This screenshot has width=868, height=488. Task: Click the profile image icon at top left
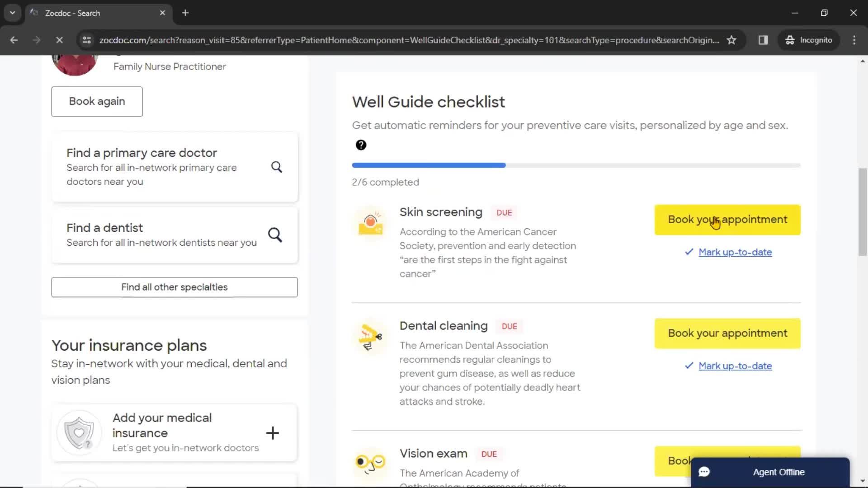click(x=75, y=62)
